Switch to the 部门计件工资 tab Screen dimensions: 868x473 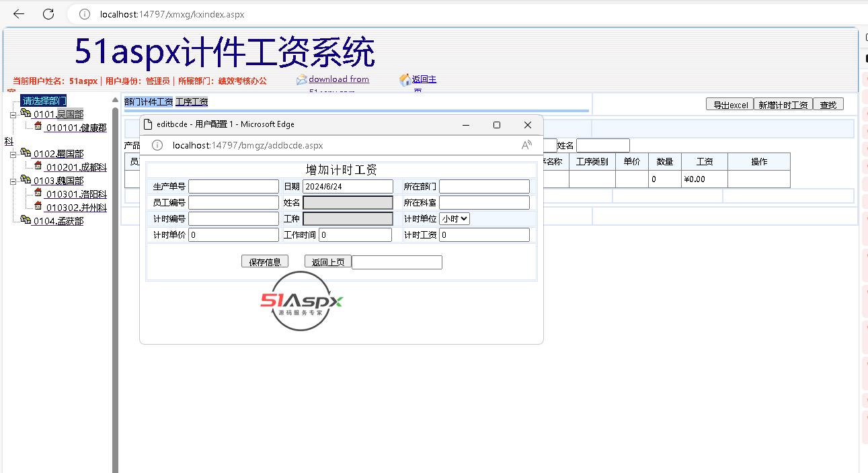(149, 101)
